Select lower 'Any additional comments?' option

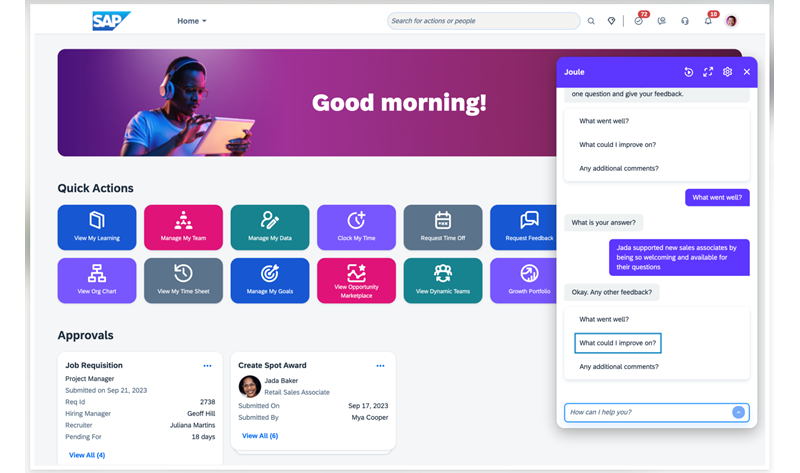pos(619,366)
